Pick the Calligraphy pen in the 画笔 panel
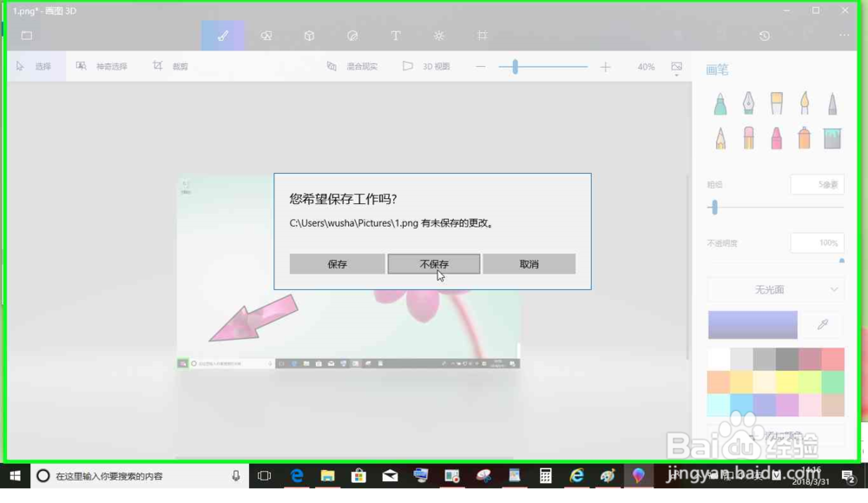868x503 pixels. [x=747, y=104]
